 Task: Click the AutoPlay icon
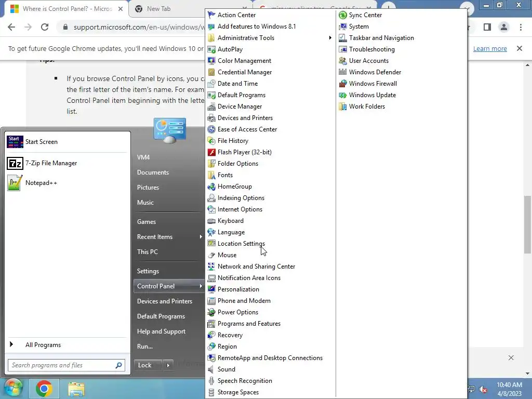(211, 49)
